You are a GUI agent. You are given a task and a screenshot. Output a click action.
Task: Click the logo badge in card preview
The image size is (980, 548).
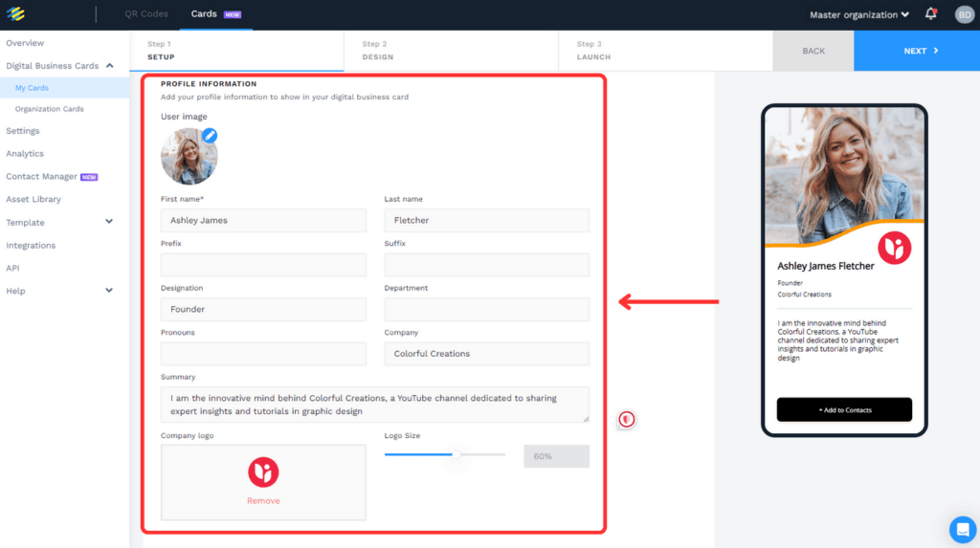[x=895, y=248]
